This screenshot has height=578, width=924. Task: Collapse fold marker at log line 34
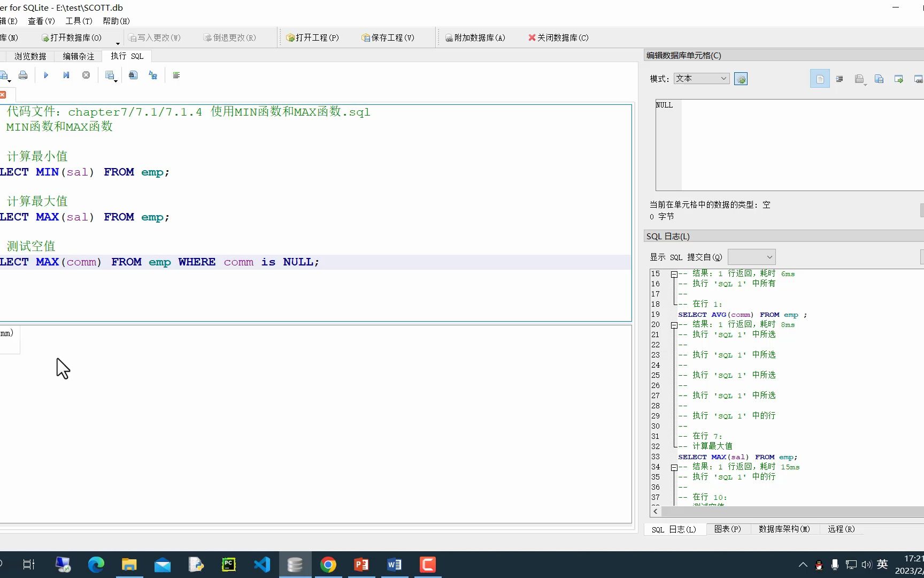point(674,467)
